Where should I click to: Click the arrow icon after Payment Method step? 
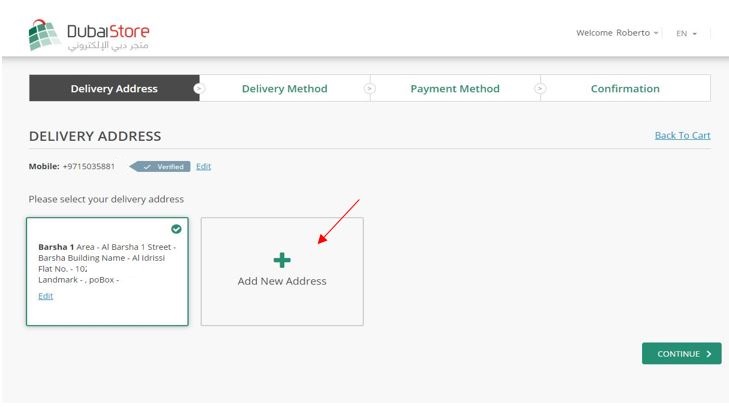point(540,88)
